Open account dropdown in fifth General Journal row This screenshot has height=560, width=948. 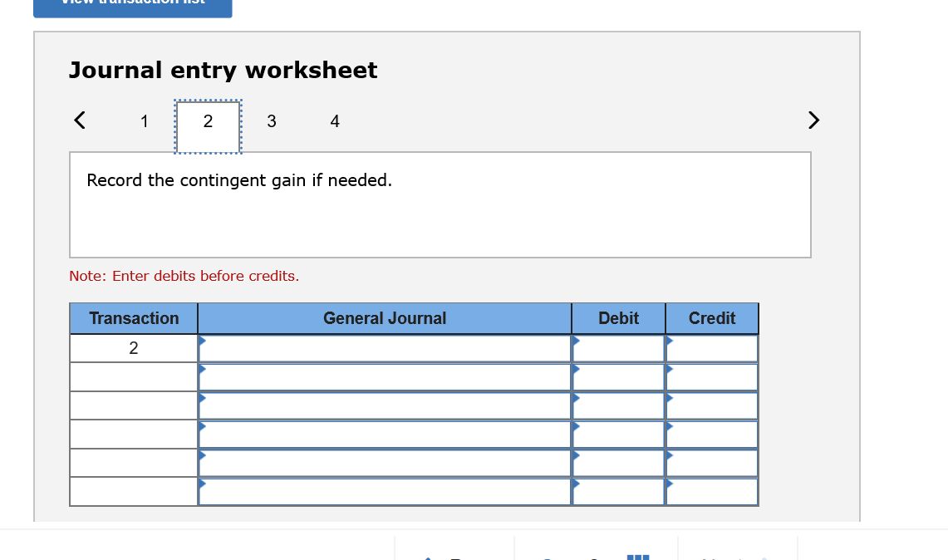385,464
